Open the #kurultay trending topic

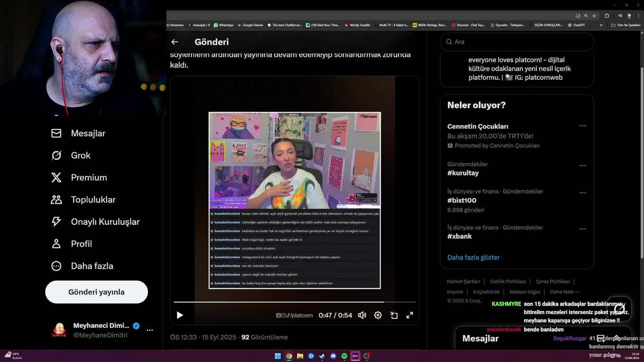[463, 173]
